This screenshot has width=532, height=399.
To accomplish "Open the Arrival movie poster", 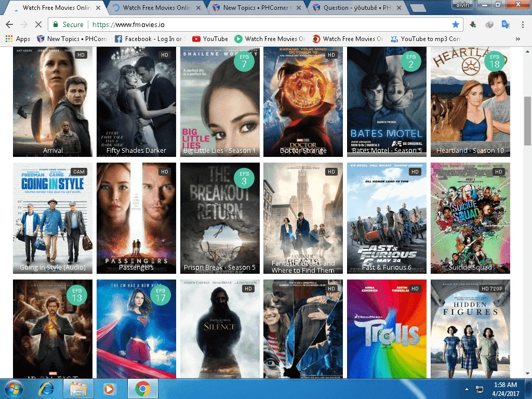I will click(52, 102).
